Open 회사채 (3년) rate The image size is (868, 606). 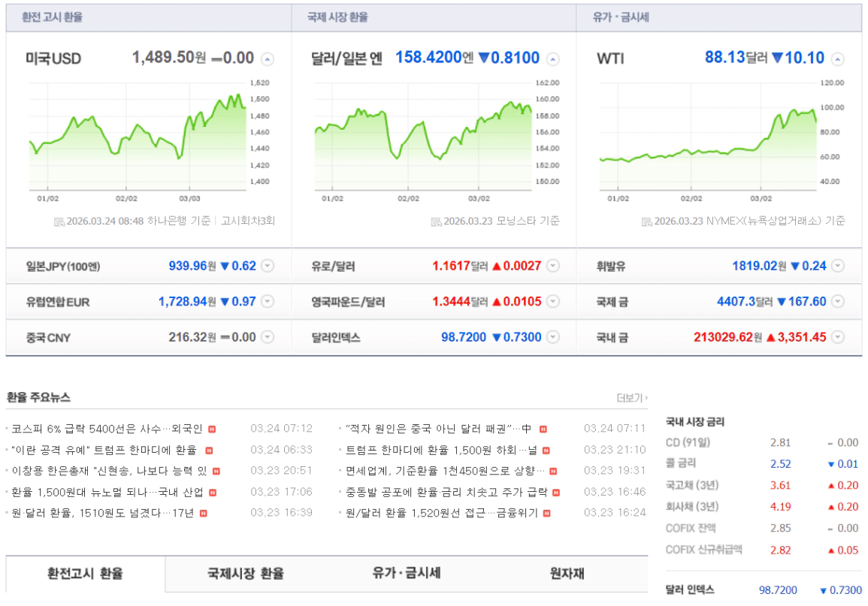(692, 506)
